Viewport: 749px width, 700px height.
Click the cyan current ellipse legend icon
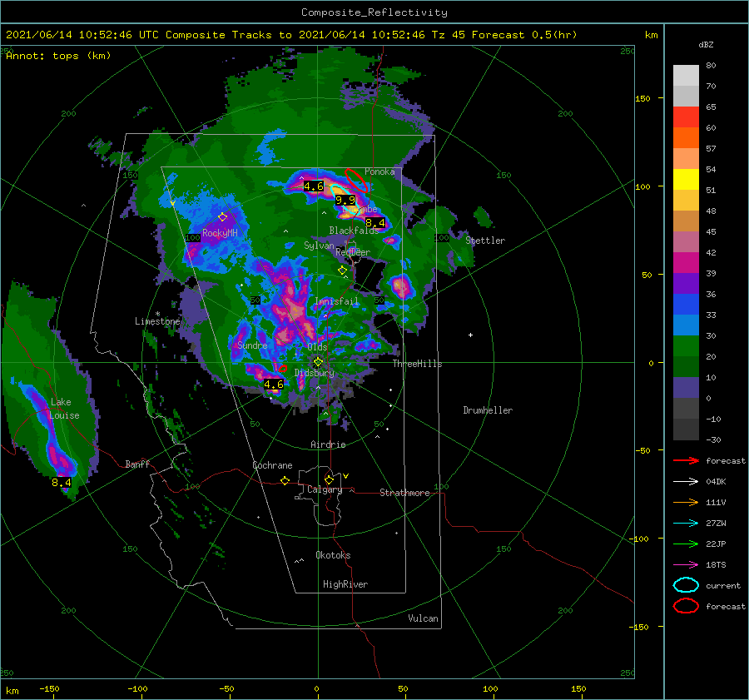coord(686,585)
